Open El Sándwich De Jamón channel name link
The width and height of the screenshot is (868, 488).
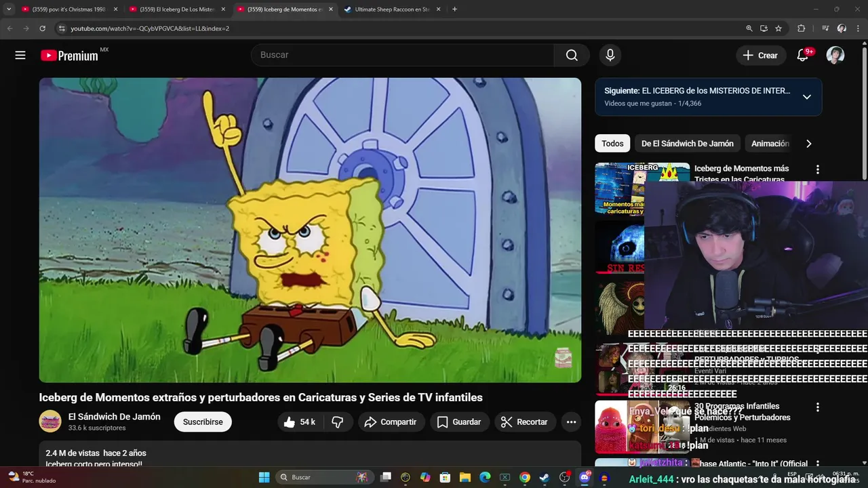[x=115, y=417]
